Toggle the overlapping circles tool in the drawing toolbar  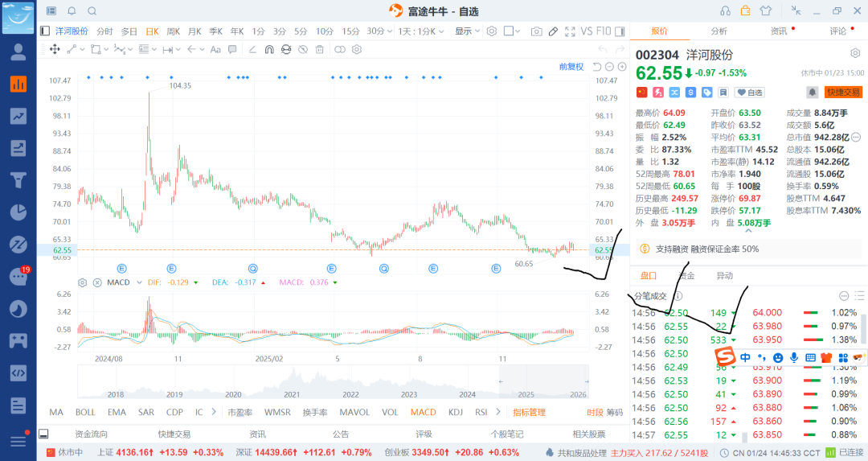pyautogui.click(x=340, y=49)
